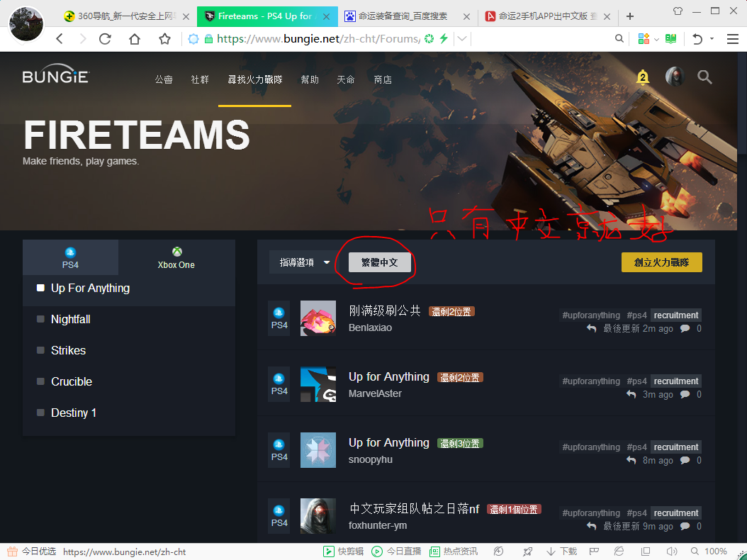Viewport: 747px width, 560px height.
Task: Go back with the browser back arrow
Action: click(x=60, y=38)
